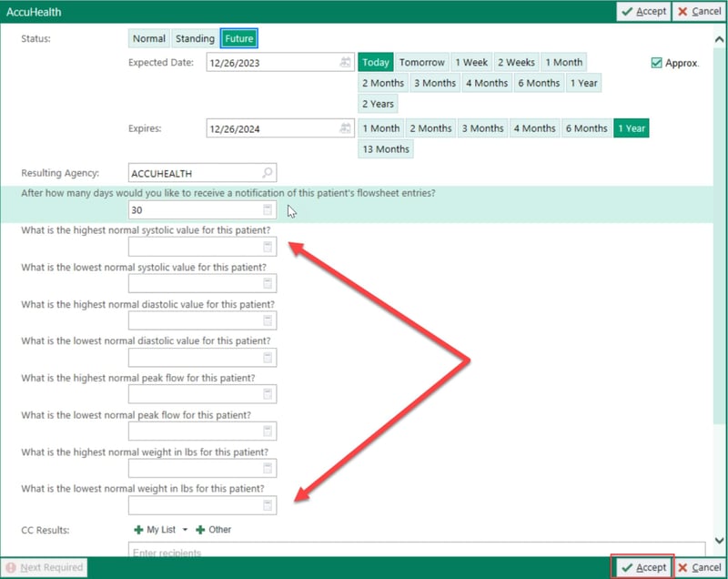Select the Normal status option

click(147, 38)
